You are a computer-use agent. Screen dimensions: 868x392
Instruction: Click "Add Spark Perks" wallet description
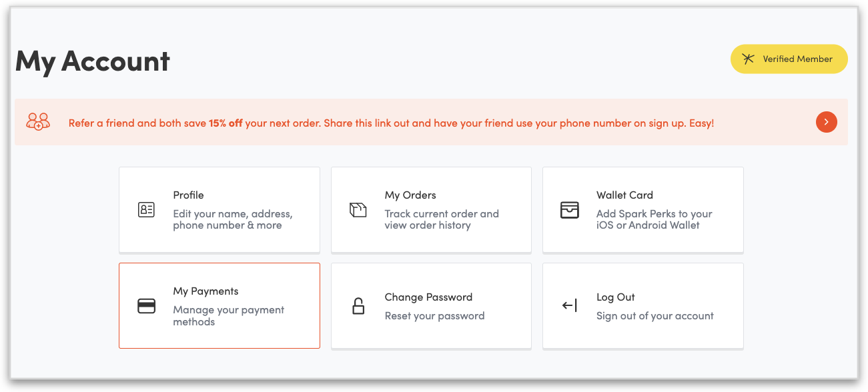coord(654,219)
